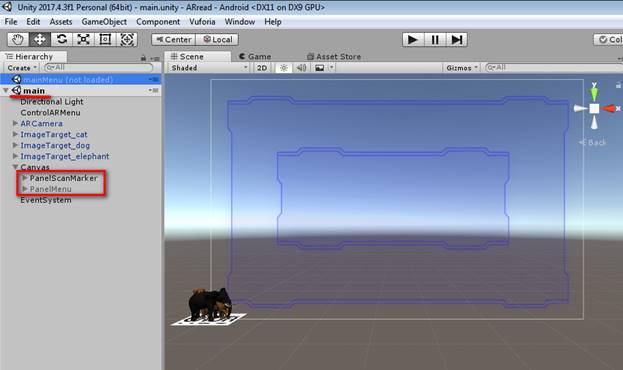Viewport: 623px width, 370px height.
Task: Click the Step frame button
Action: (x=457, y=40)
